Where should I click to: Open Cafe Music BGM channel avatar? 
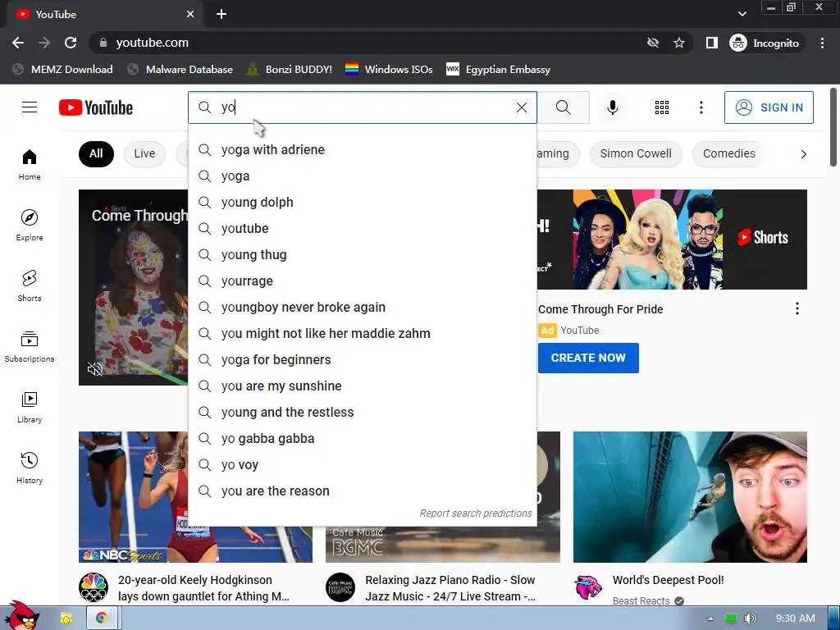(x=340, y=587)
